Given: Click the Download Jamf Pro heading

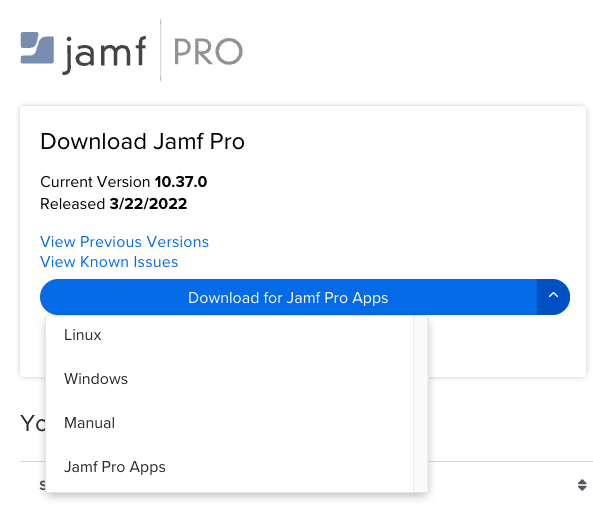Looking at the screenshot, I should (x=143, y=141).
